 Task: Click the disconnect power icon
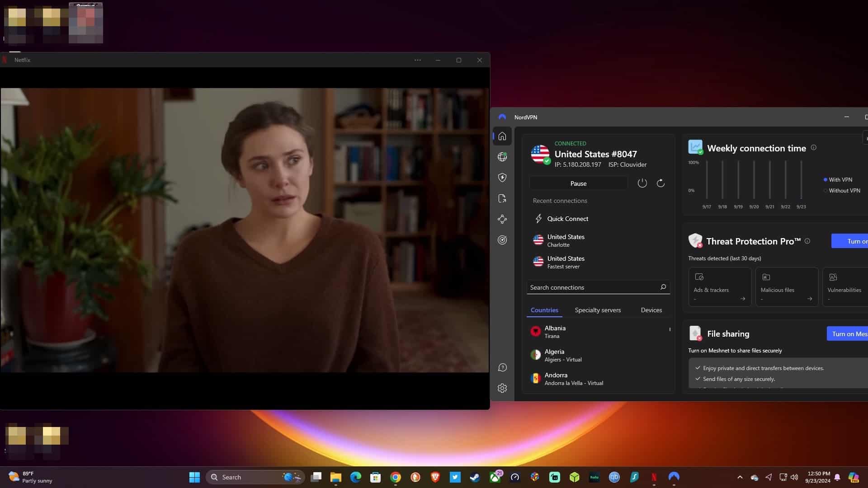tap(642, 183)
